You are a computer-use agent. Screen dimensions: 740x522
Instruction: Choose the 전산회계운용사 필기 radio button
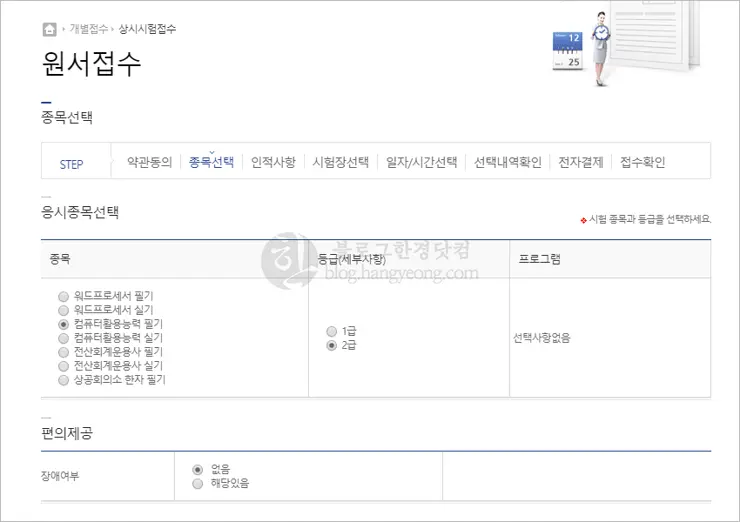pyautogui.click(x=63, y=352)
